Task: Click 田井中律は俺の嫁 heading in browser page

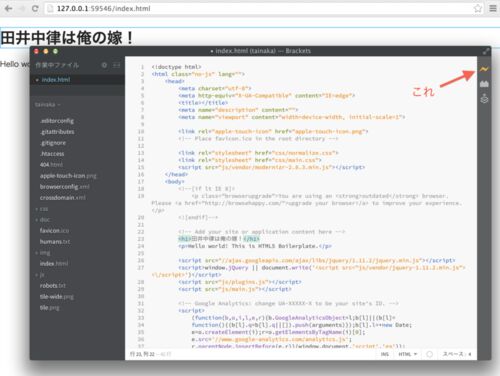Action: coord(67,38)
